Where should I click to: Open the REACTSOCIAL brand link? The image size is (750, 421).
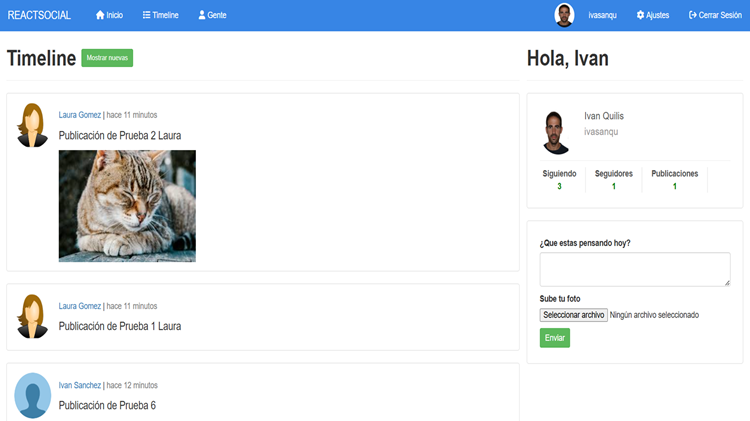pyautogui.click(x=40, y=16)
